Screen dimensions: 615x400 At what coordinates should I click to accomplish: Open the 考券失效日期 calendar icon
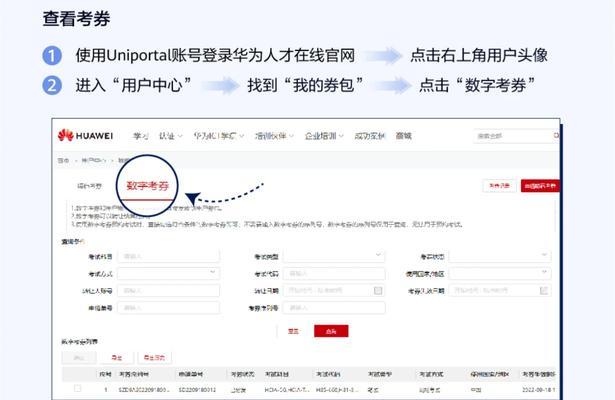tap(544, 291)
